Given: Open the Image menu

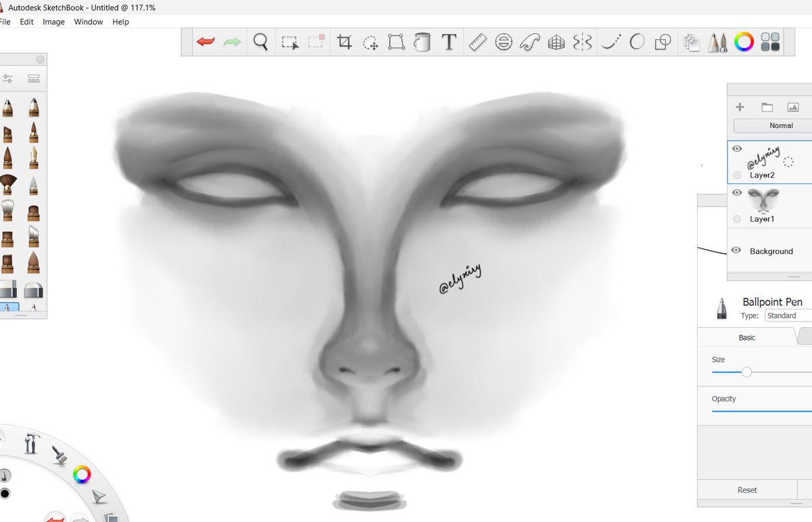Looking at the screenshot, I should 53,22.
